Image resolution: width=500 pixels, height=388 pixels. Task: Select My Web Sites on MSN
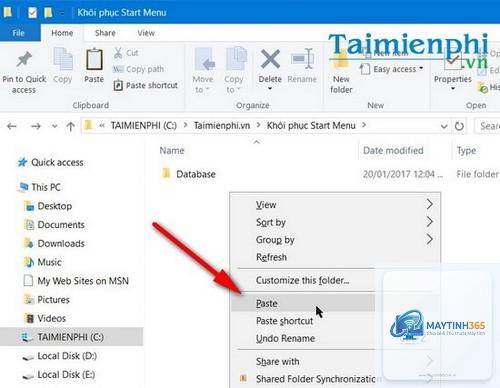click(x=83, y=281)
